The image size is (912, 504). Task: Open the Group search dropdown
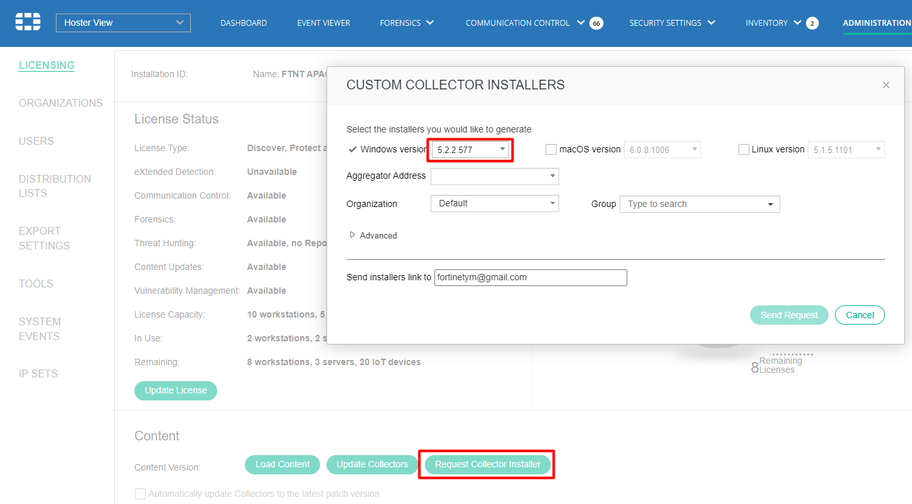[699, 204]
